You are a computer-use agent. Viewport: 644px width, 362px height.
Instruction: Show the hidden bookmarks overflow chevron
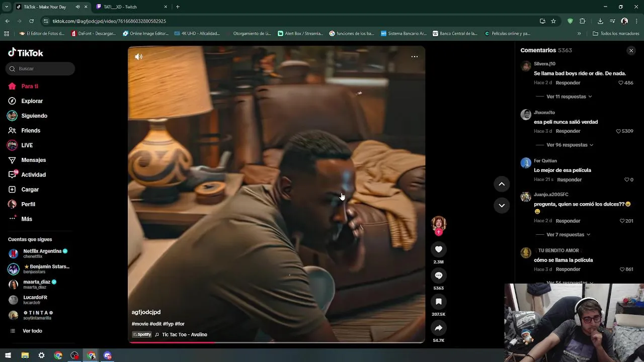(x=579, y=34)
